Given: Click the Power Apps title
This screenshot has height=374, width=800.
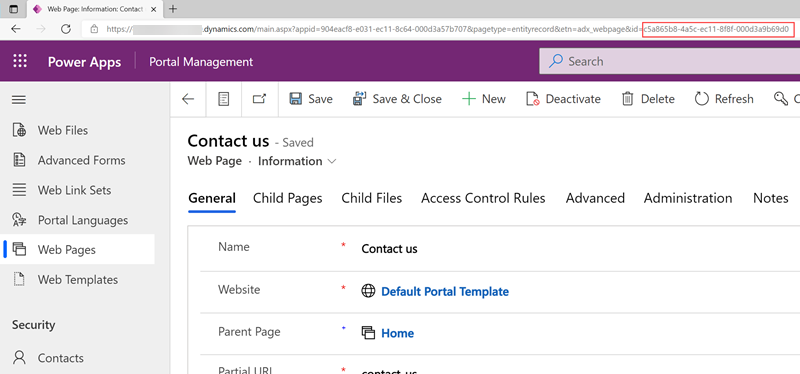Looking at the screenshot, I should [85, 62].
